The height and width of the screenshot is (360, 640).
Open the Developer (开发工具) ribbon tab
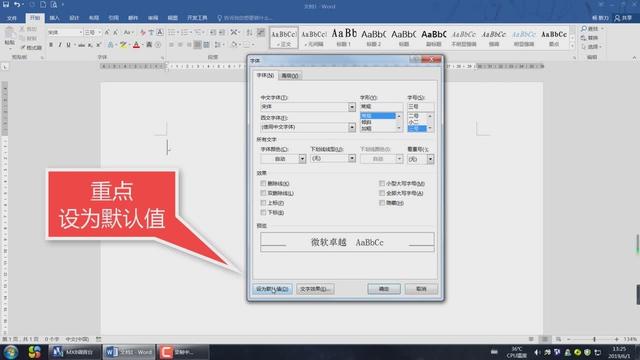point(197,18)
